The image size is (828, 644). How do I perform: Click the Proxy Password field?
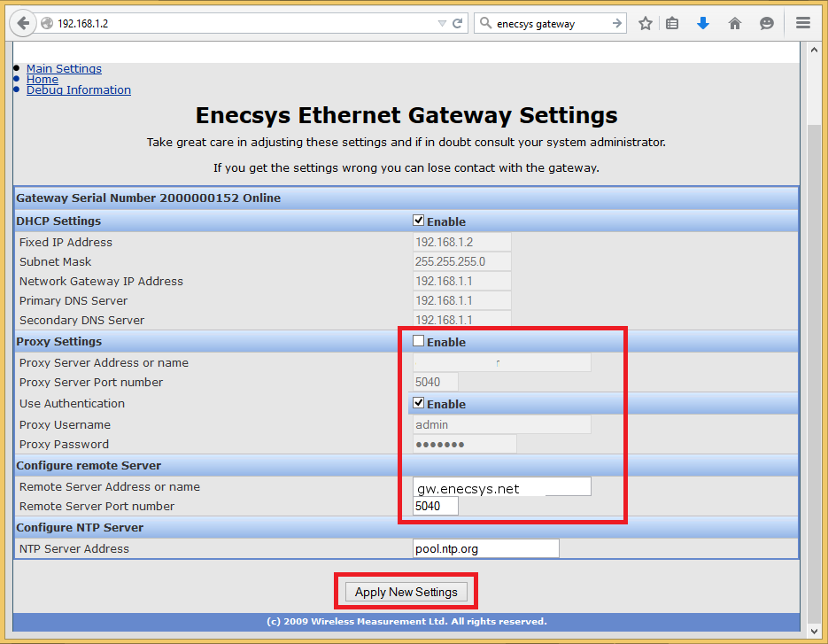(x=465, y=445)
